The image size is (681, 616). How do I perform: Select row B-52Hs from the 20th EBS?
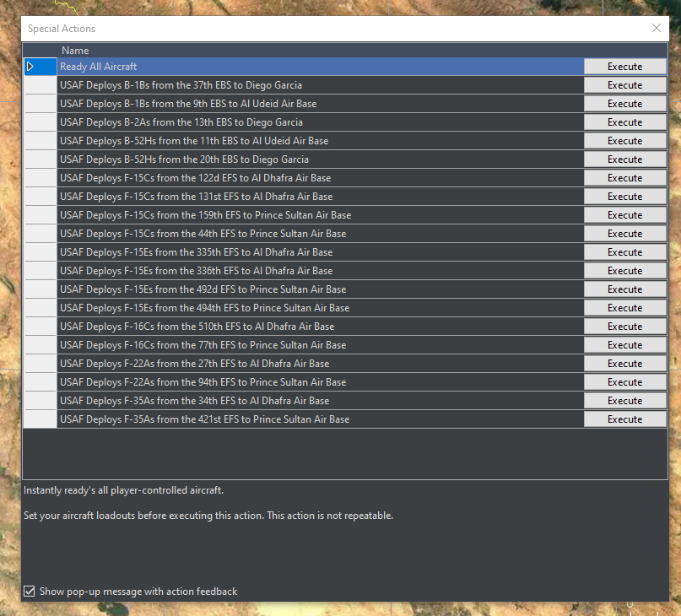click(x=320, y=159)
